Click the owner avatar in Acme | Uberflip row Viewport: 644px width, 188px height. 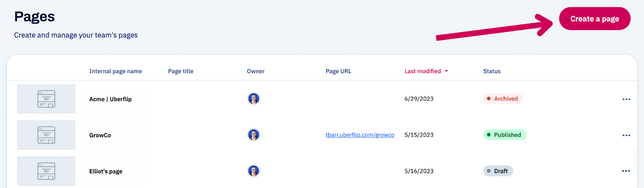coord(254,98)
